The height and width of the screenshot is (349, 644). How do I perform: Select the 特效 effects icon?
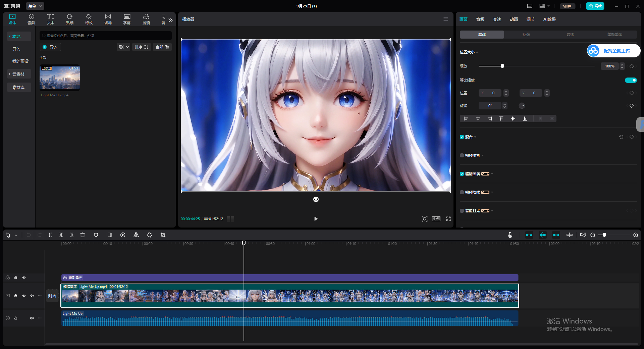click(89, 19)
